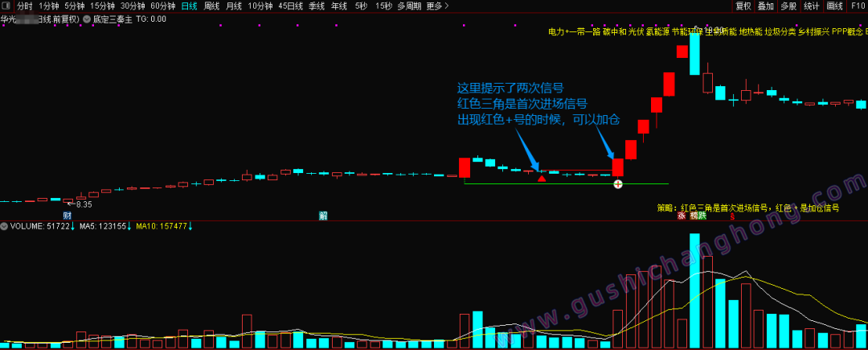Viewport: 868px width, 350px height.
Task: Click the 解 event marker on time axis
Action: coord(323,216)
